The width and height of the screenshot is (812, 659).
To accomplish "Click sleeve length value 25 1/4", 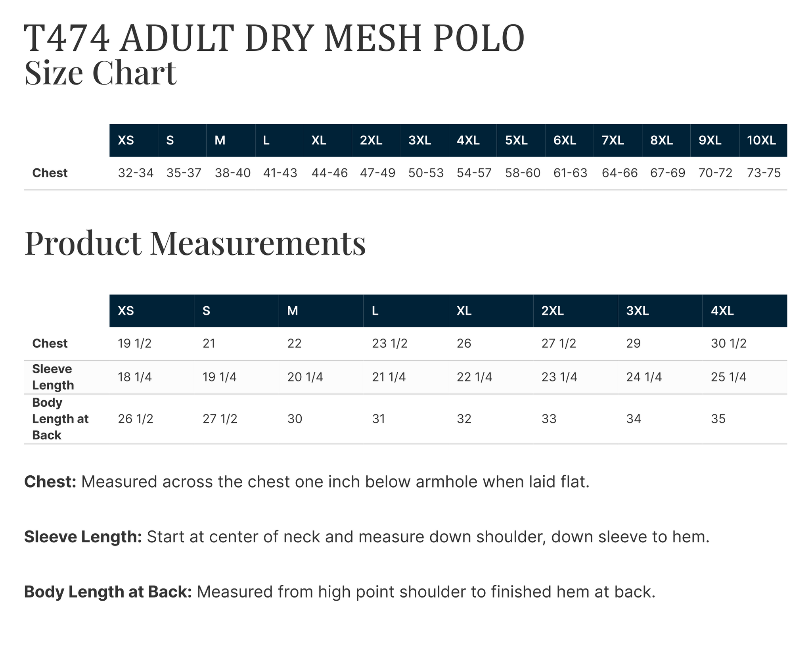I will click(729, 377).
